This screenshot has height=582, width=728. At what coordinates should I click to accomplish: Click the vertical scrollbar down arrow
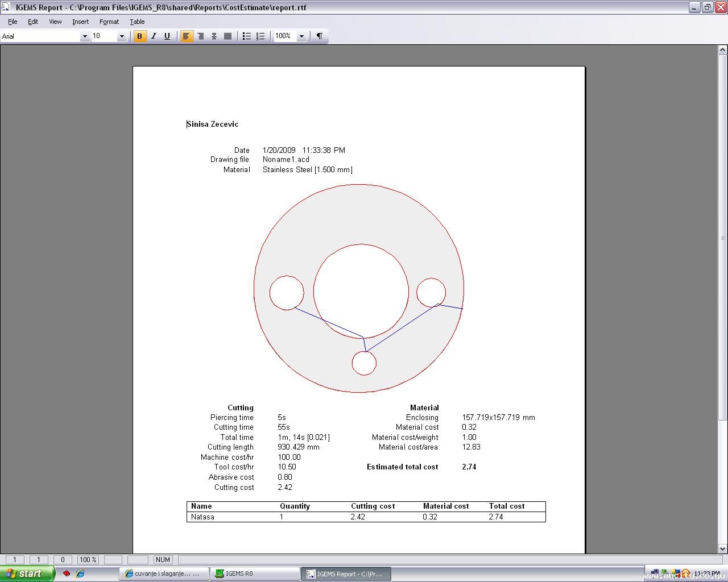click(x=723, y=548)
